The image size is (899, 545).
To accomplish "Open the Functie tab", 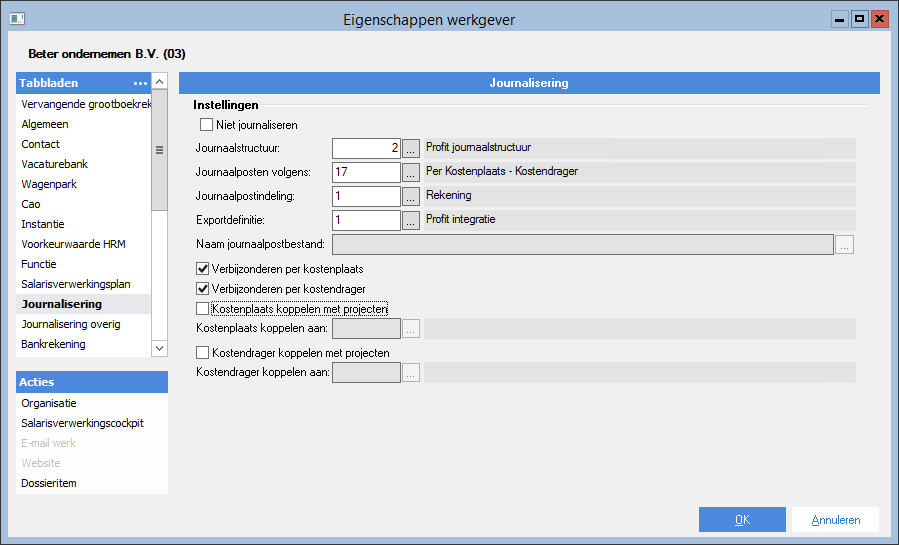I will [x=84, y=264].
